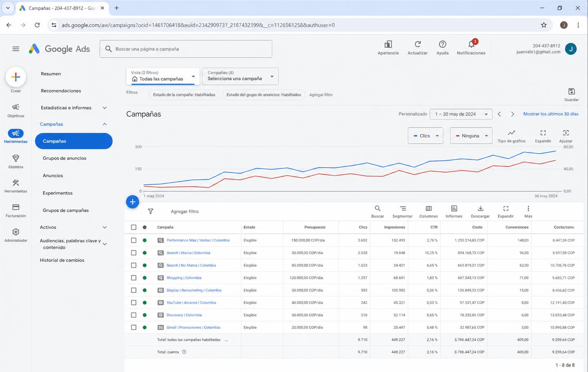Open Experimentos page

point(58,193)
